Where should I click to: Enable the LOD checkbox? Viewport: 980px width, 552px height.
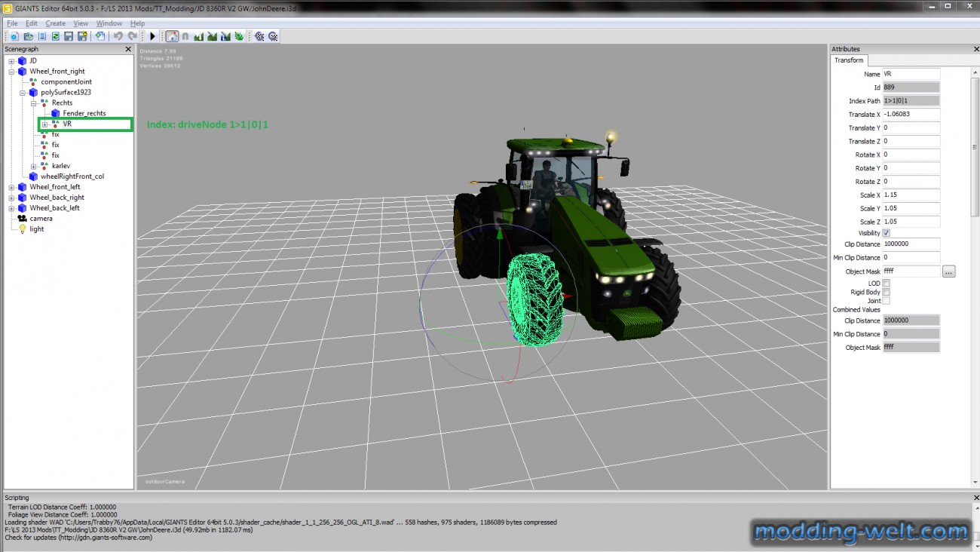887,284
